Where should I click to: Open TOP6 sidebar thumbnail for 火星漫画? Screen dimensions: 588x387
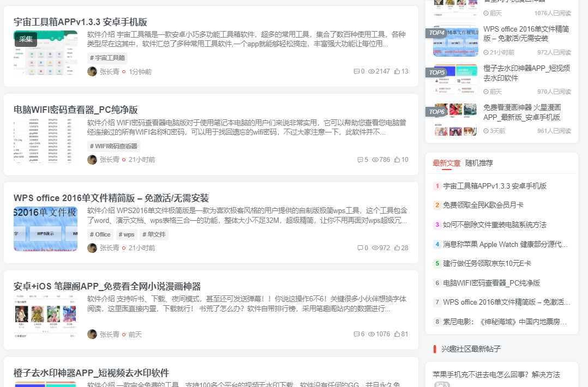coord(455,119)
